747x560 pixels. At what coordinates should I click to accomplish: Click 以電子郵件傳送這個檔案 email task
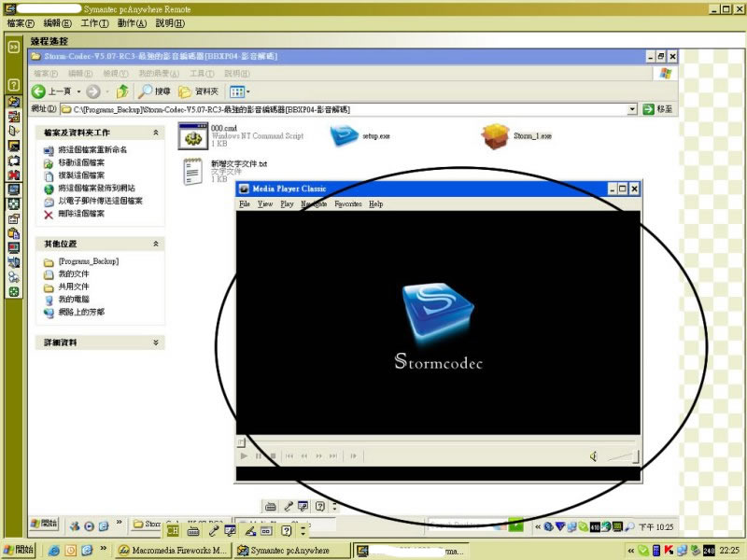(x=100, y=201)
